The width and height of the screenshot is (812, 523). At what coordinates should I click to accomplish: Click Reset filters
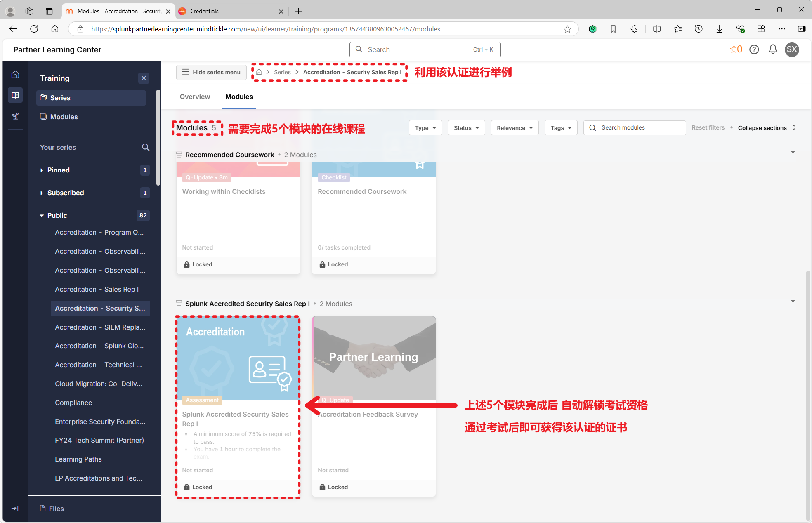point(708,127)
